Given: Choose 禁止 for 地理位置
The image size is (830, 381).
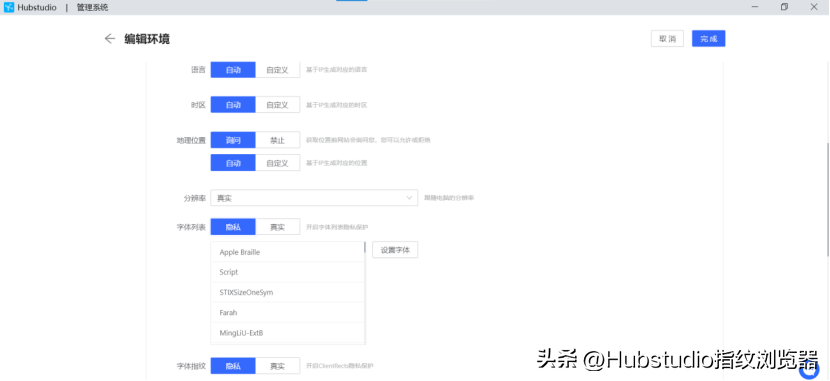Looking at the screenshot, I should tap(277, 140).
